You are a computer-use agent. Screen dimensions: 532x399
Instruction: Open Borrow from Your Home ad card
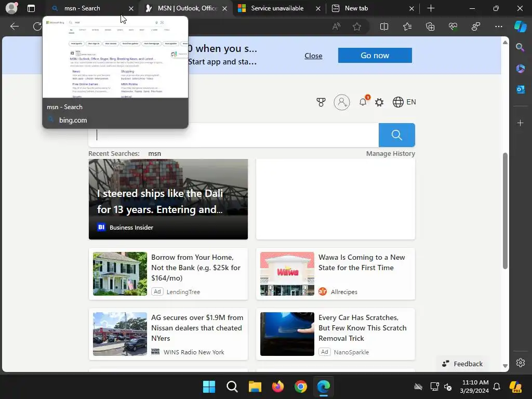(x=168, y=274)
